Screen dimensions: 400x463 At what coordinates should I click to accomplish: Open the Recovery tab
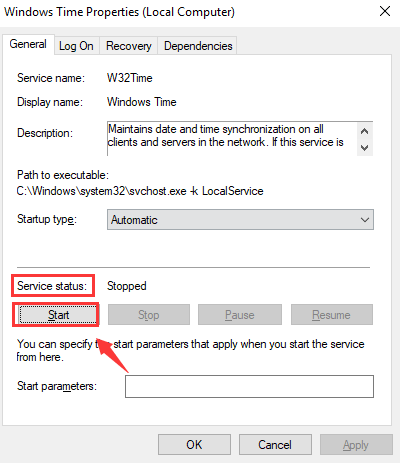pos(129,46)
